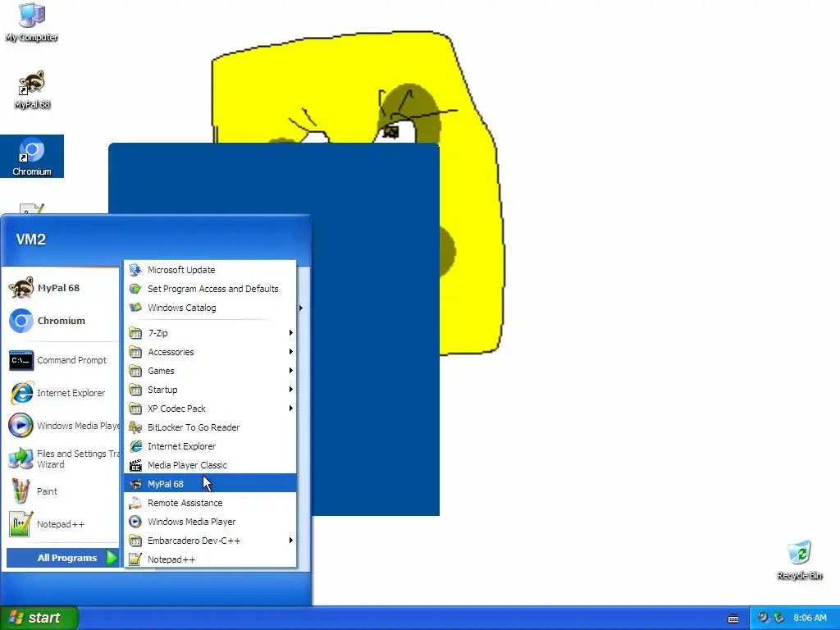Open My Computer desktop icon
This screenshot has width=840, height=630.
(32, 22)
